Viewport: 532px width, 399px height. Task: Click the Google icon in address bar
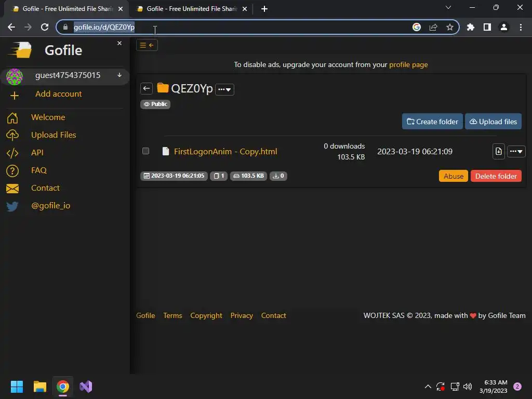pyautogui.click(x=416, y=27)
